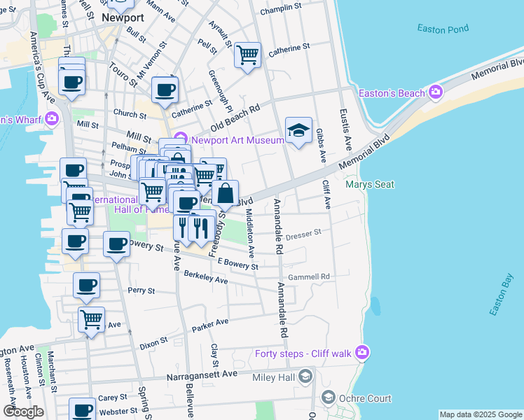Click the Dixon St street label

[153, 343]
